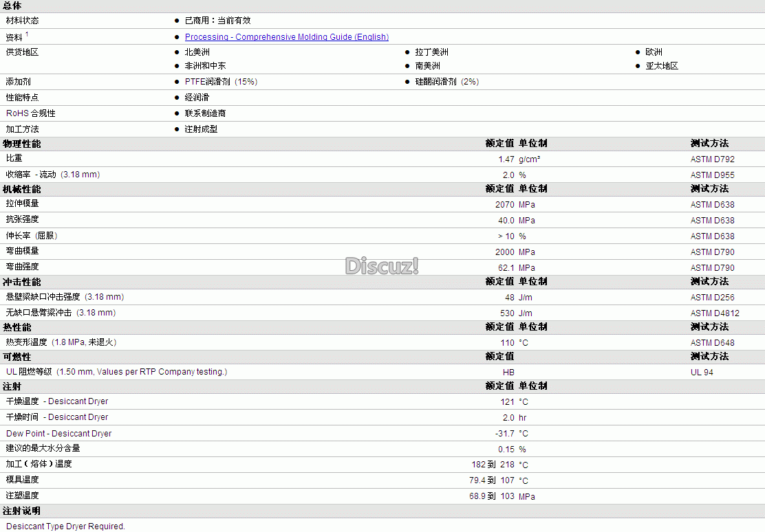Click the 材料状态 row label
Screen dimensions: 765x532
[23, 21]
